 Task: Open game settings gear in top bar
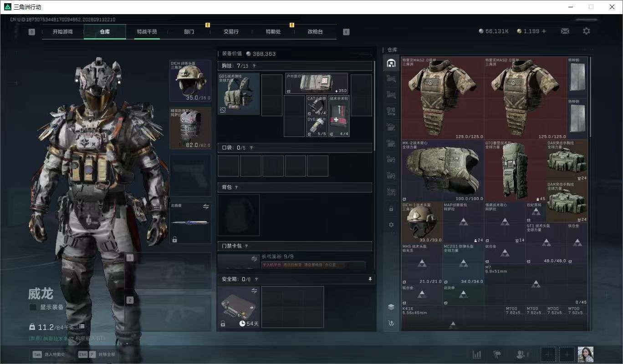587,31
